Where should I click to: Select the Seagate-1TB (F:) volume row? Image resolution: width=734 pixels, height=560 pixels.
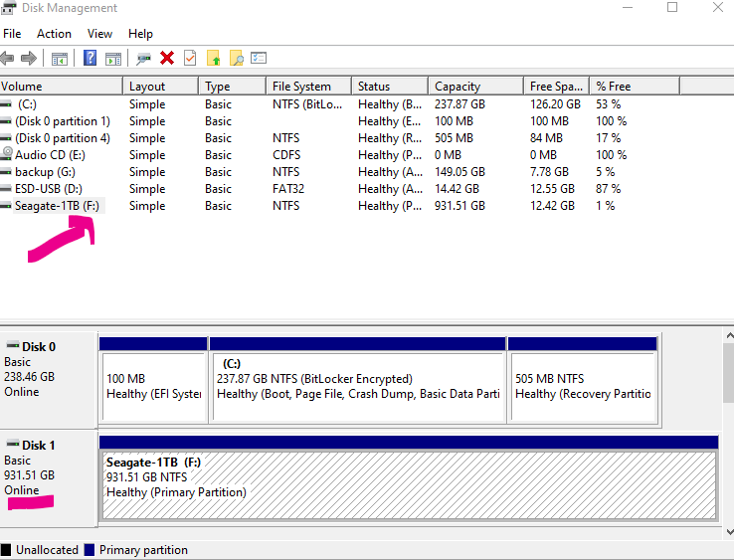[x=57, y=206]
